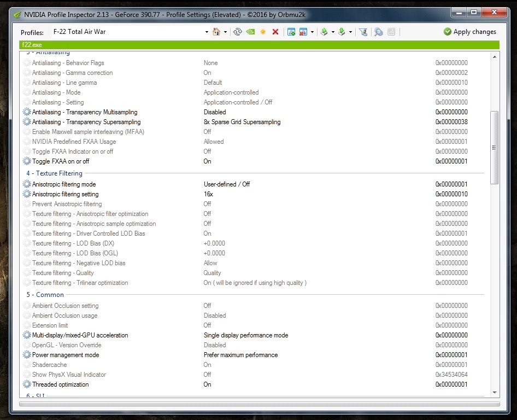The height and width of the screenshot is (420, 517).
Task: Select Prevent Anisotropic filtering row
Action: click(67, 204)
